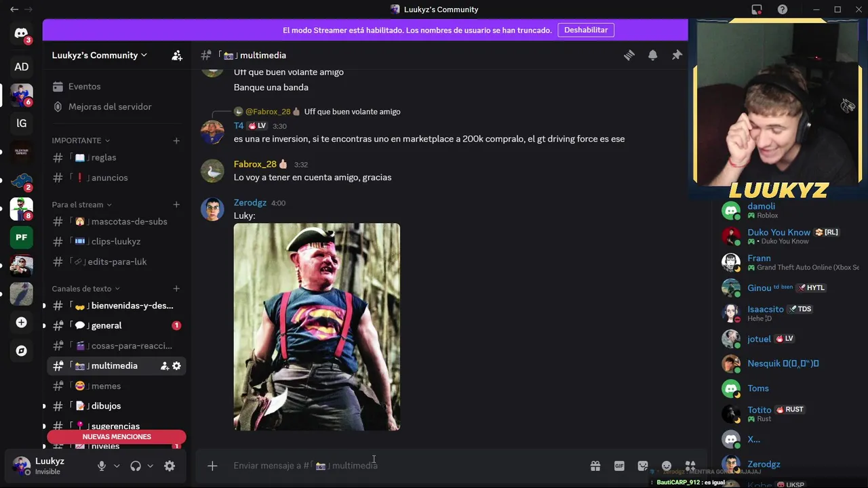Click the NUEVAS MENCIONES button

117,437
